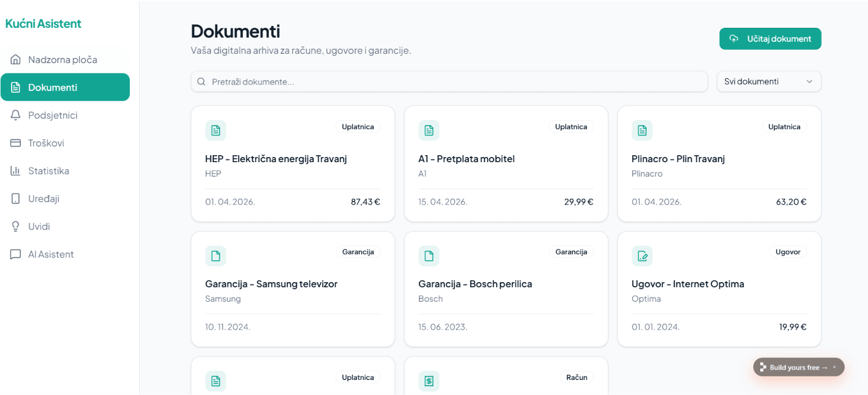Click the Nadzorna ploča home icon
The width and height of the screenshot is (868, 395).
coord(16,60)
